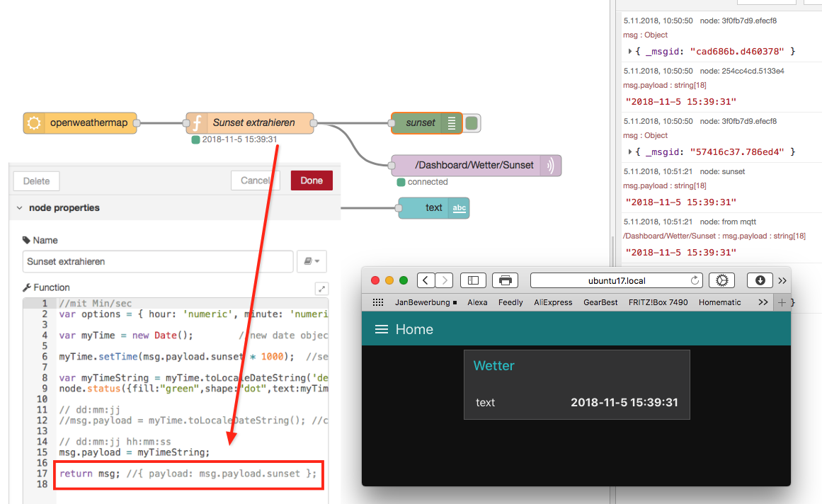Select the text dashboard node
Screen dimensions: 822x504
tap(433, 208)
